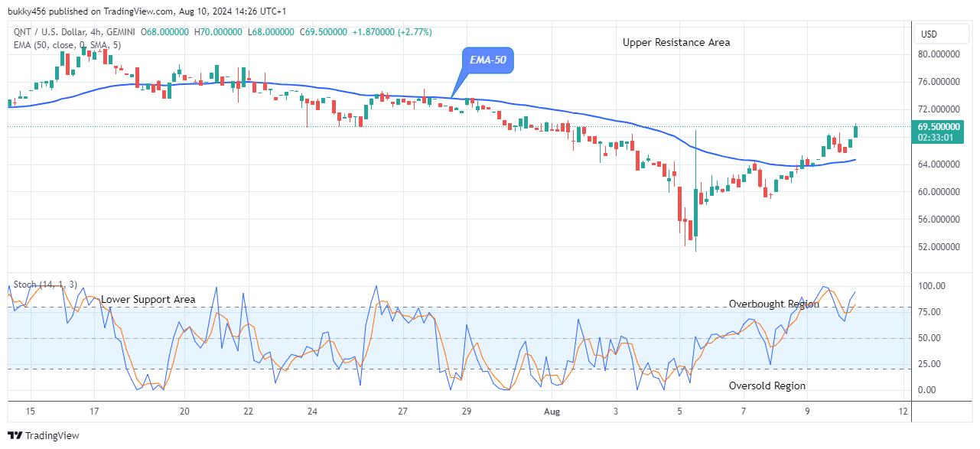This screenshot has height=449, width=980.
Task: Click the 60.000000 price axis label
Action: pos(940,192)
